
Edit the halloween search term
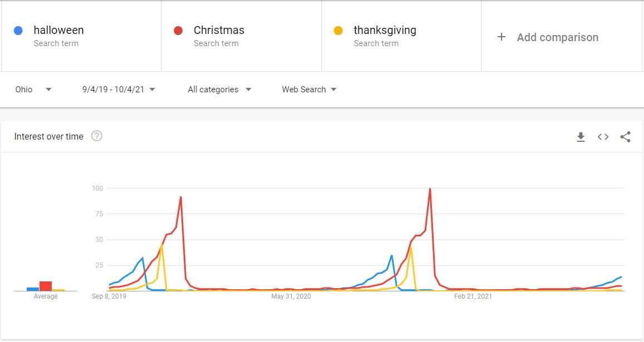(58, 31)
